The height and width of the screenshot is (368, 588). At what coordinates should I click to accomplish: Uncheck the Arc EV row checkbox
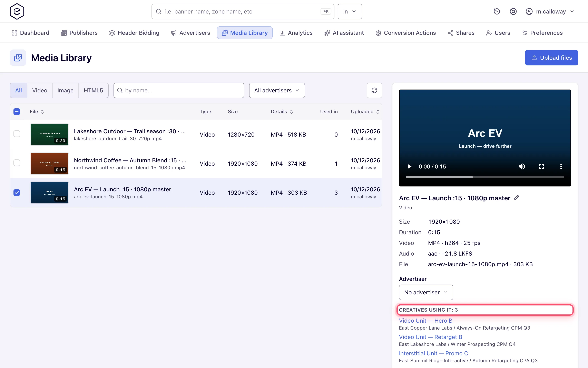pyautogui.click(x=17, y=193)
